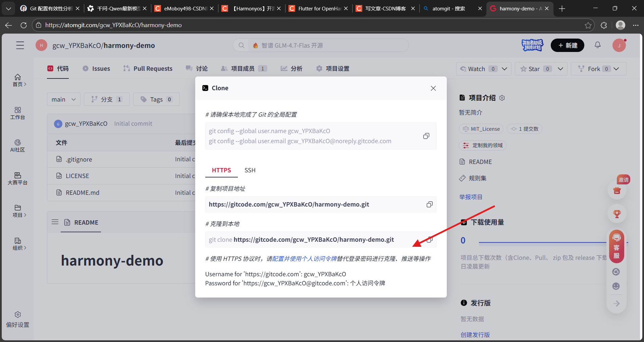Open the AI社区 sidebar section
This screenshot has width=644, height=342.
click(18, 146)
